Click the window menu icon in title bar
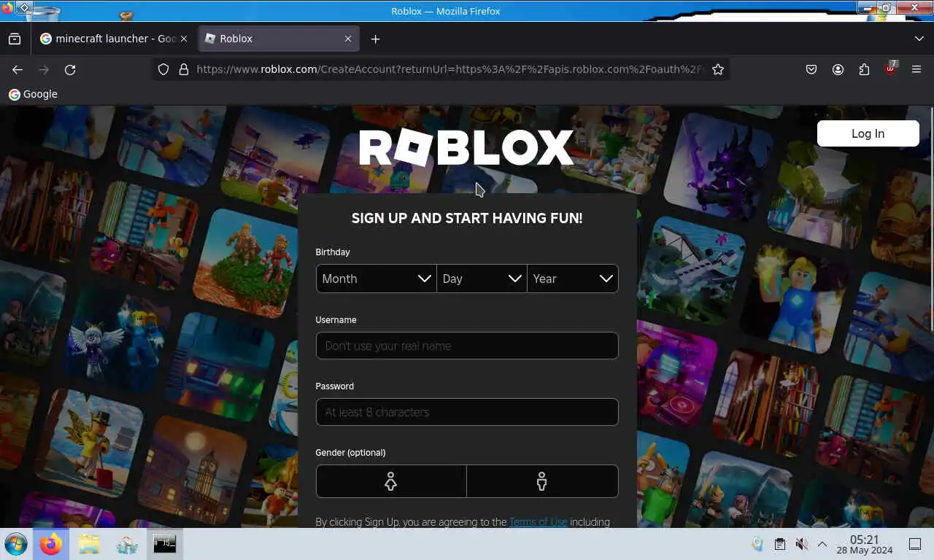Screen dimensions: 934x560 coord(23,8)
